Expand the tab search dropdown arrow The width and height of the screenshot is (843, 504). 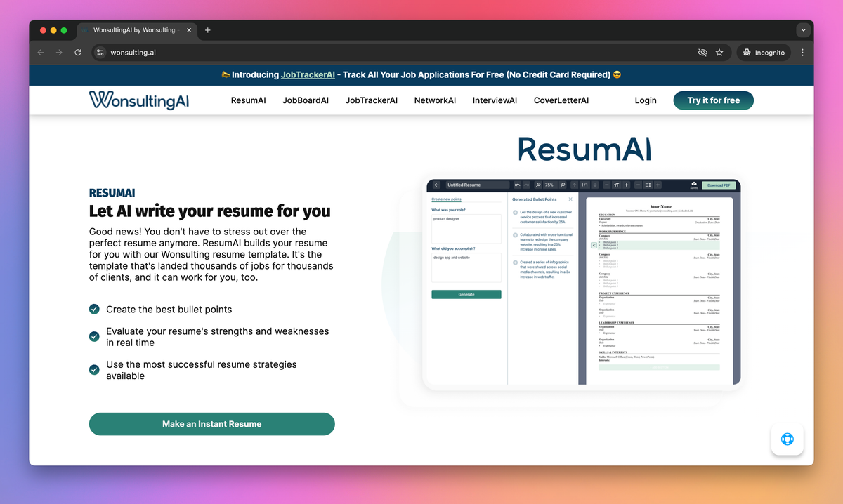803,30
